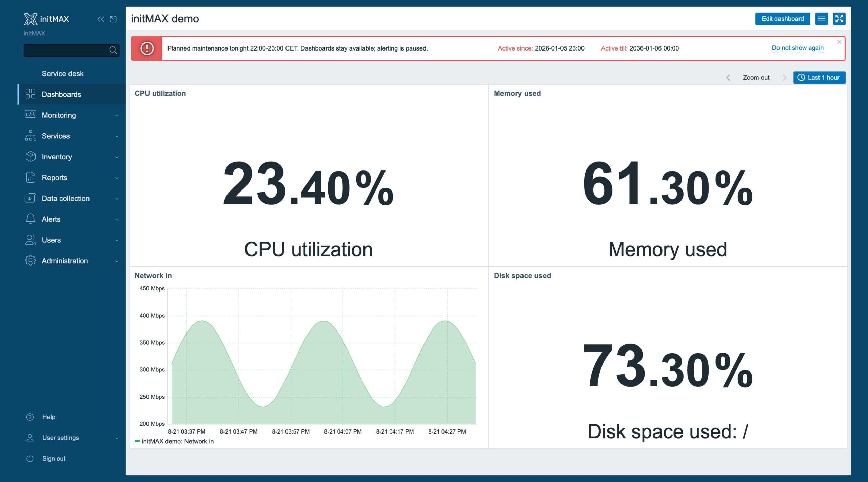Expand the Alerts menu chevron
This screenshot has height=482, width=868.
click(x=117, y=220)
